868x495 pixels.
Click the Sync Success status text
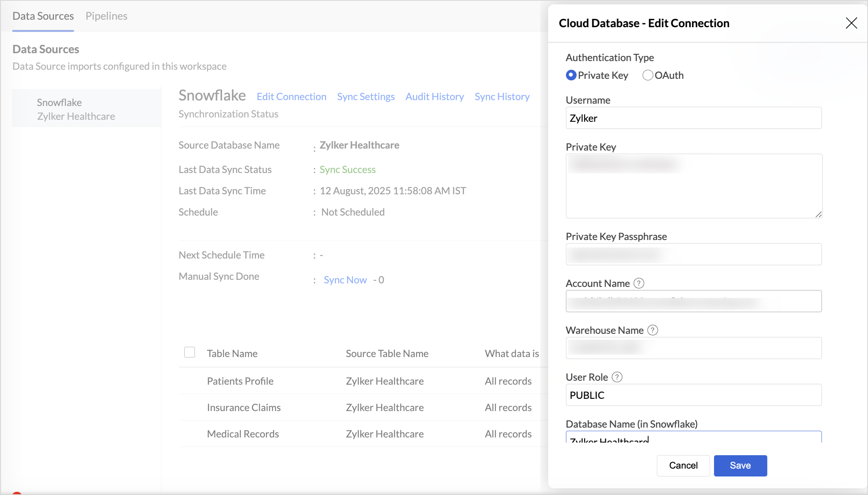tap(347, 169)
